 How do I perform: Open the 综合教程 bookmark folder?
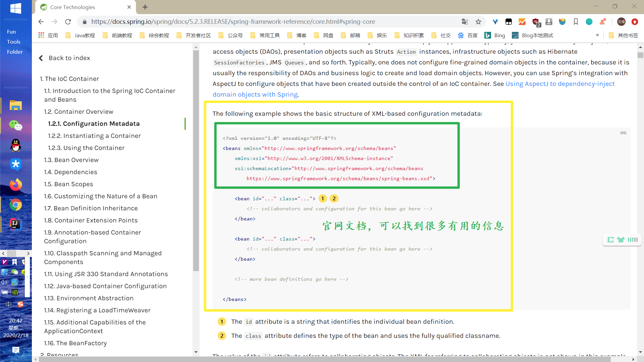(x=154, y=35)
